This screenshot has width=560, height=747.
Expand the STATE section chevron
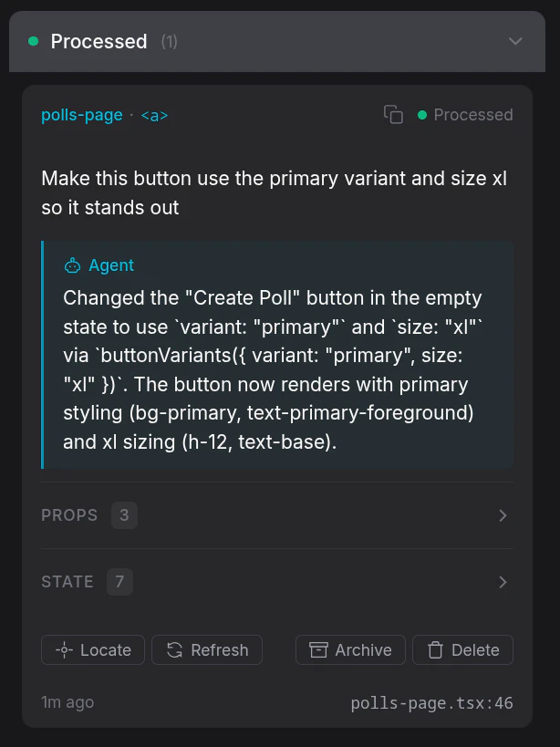(x=503, y=582)
